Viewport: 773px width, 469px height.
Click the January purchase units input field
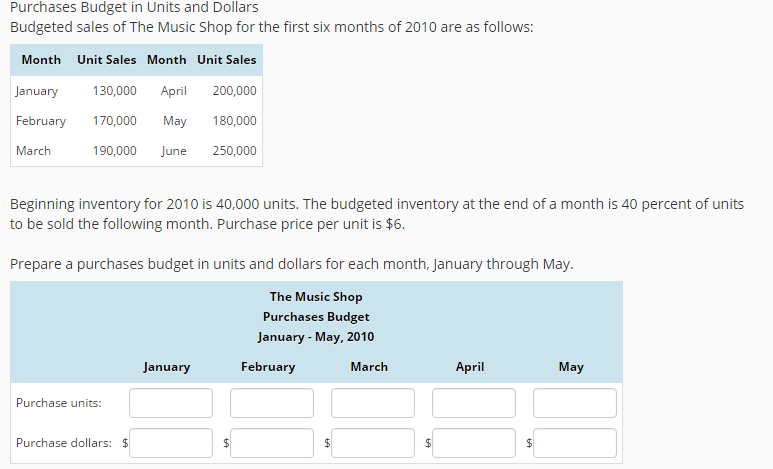coord(171,403)
